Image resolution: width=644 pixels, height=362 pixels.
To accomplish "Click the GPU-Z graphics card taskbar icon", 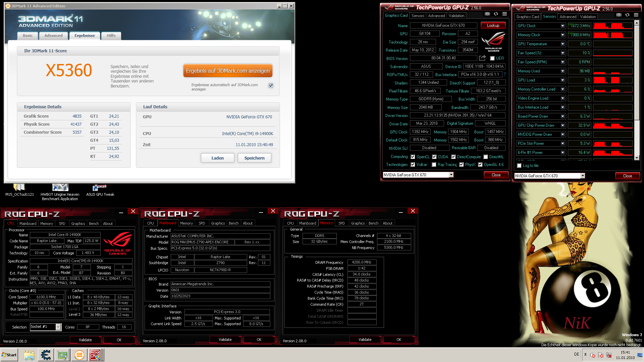I will point(62,355).
